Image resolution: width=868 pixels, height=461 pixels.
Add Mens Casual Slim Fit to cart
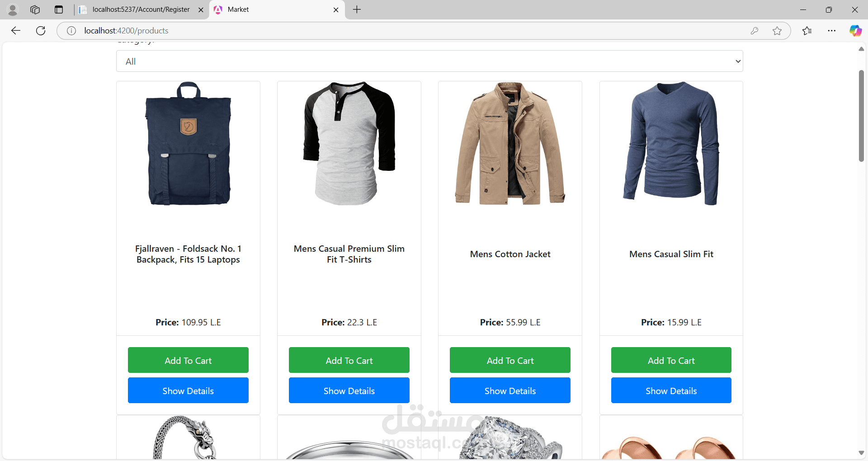[x=671, y=360]
